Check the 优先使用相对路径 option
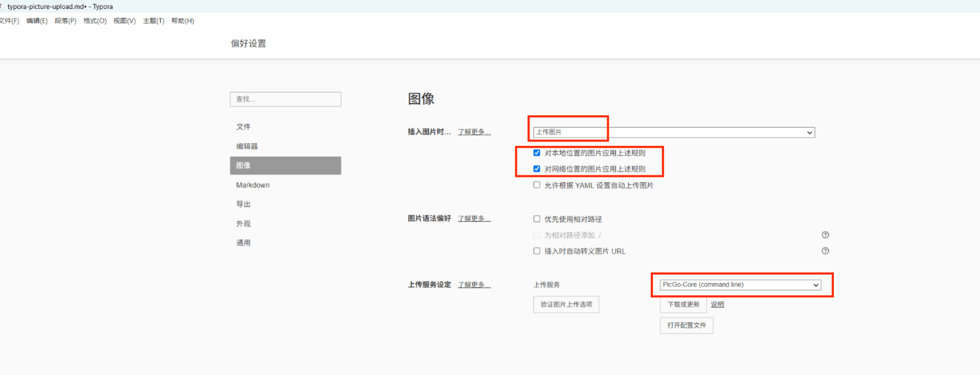Screen dimensions: 980x375 [x=537, y=219]
